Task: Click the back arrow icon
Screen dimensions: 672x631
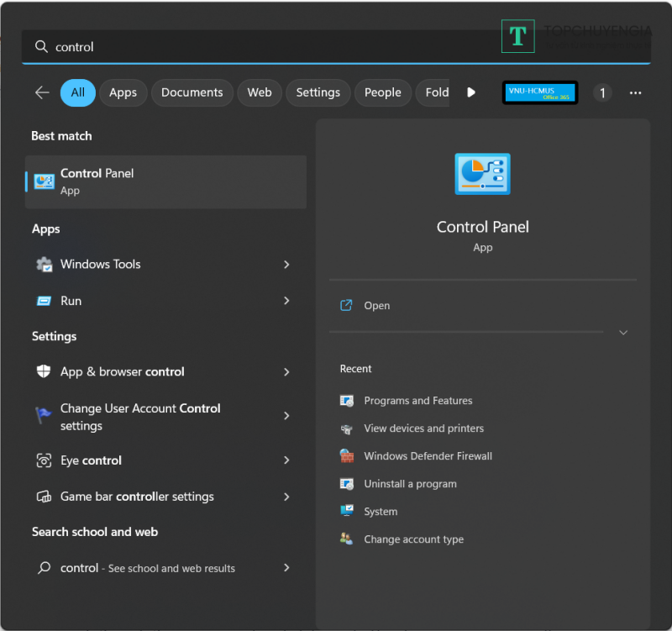Action: pyautogui.click(x=42, y=92)
